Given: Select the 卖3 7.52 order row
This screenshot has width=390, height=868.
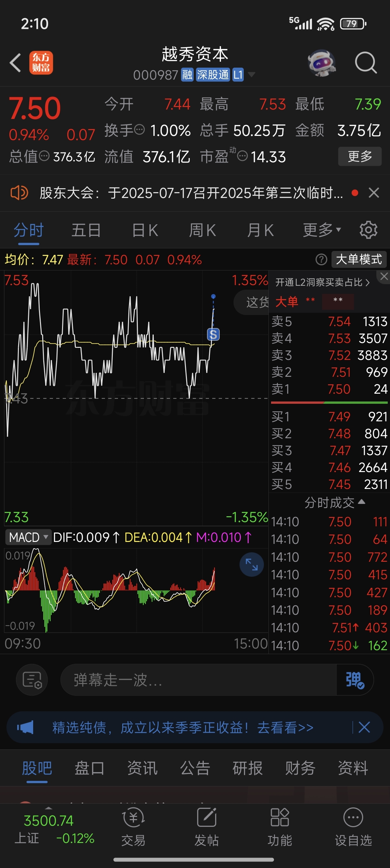Looking at the screenshot, I should [x=329, y=355].
